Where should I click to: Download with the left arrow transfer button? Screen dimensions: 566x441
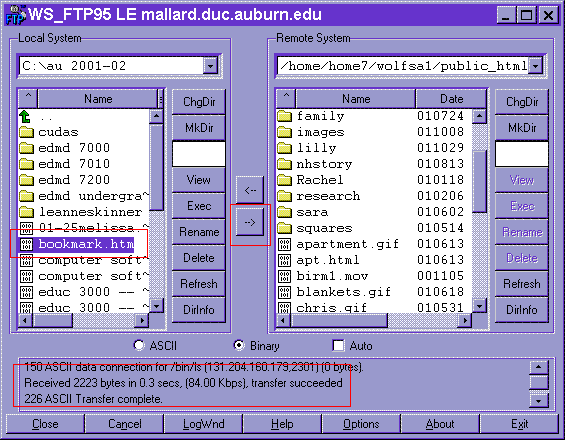click(250, 190)
